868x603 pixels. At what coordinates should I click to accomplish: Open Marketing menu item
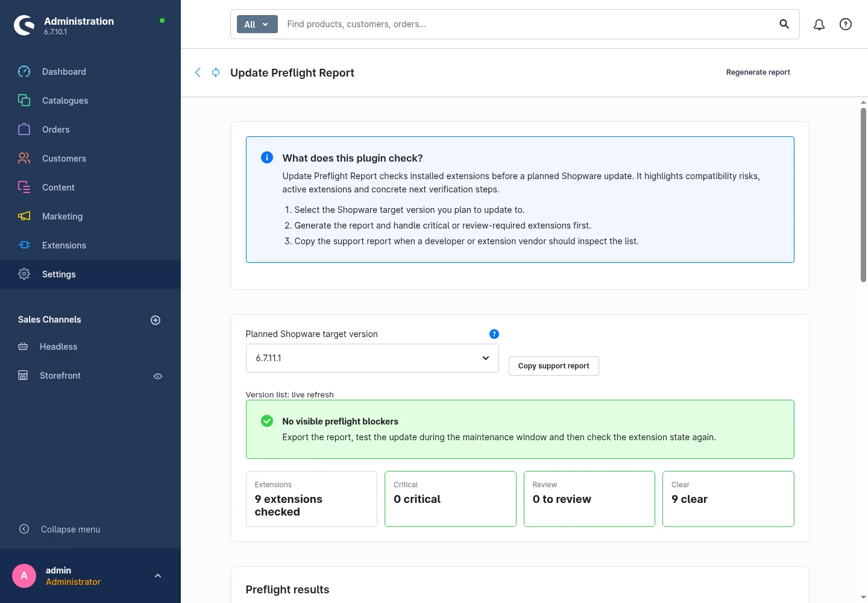90,216
